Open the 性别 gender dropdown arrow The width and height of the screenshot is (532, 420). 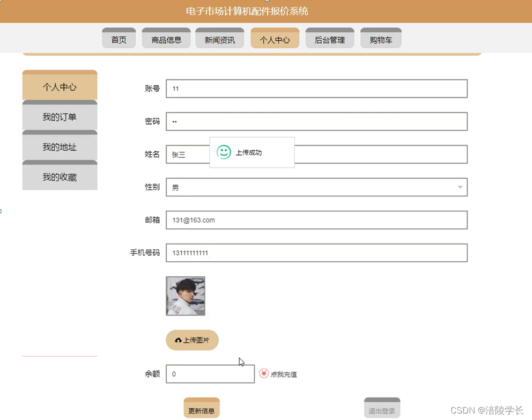pos(460,187)
